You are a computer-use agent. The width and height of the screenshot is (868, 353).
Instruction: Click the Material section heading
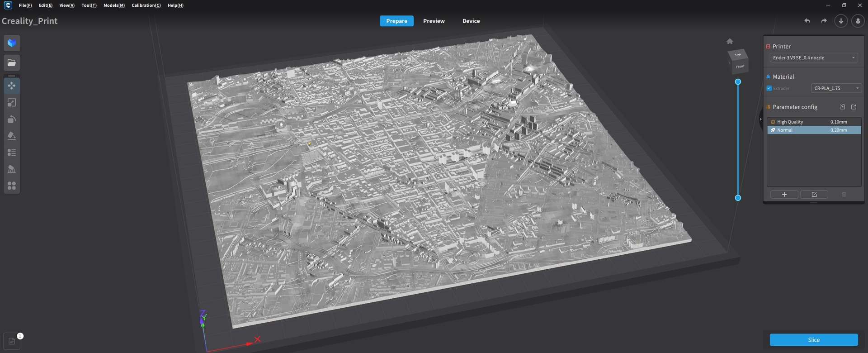[x=783, y=77]
